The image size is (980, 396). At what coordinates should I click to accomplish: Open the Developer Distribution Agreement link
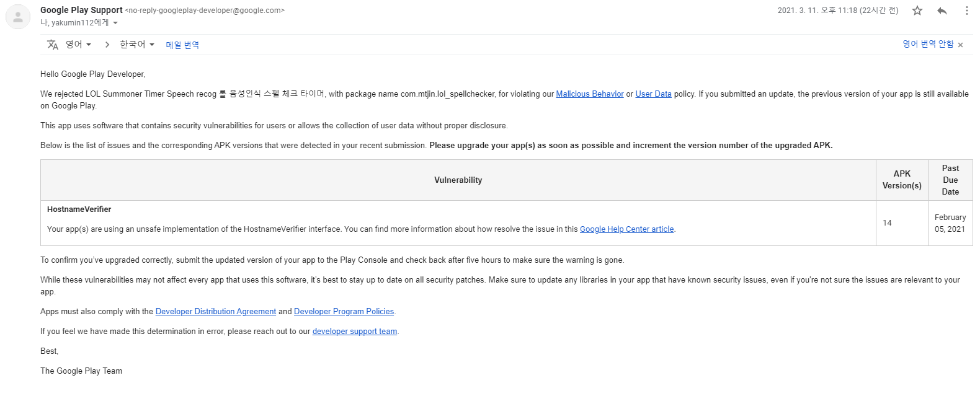(x=216, y=312)
